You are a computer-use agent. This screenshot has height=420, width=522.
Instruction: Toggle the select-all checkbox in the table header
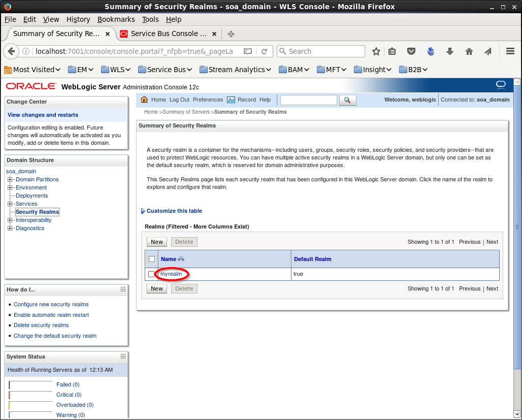(152, 259)
